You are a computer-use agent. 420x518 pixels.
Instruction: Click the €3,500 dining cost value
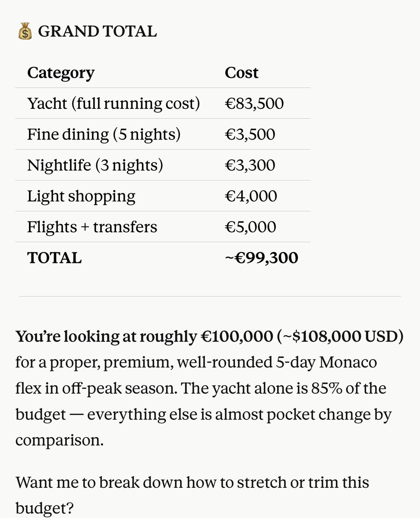click(249, 134)
